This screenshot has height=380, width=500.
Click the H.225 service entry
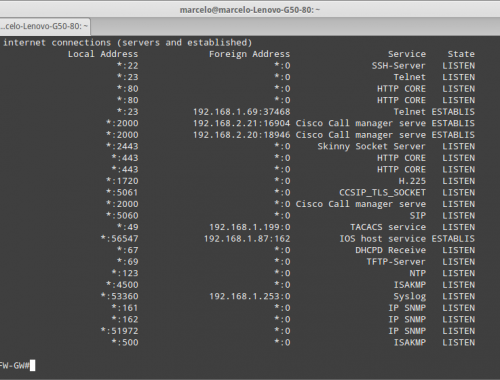[x=412, y=181]
